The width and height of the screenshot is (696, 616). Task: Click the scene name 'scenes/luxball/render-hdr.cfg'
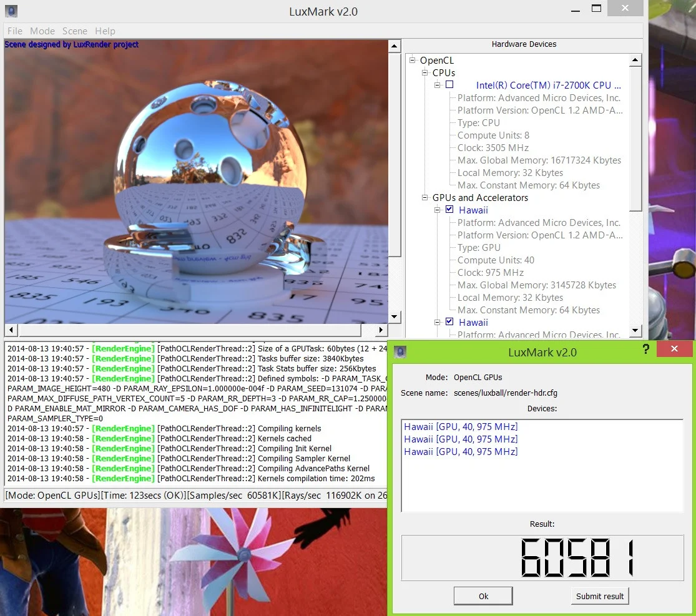[x=505, y=393]
